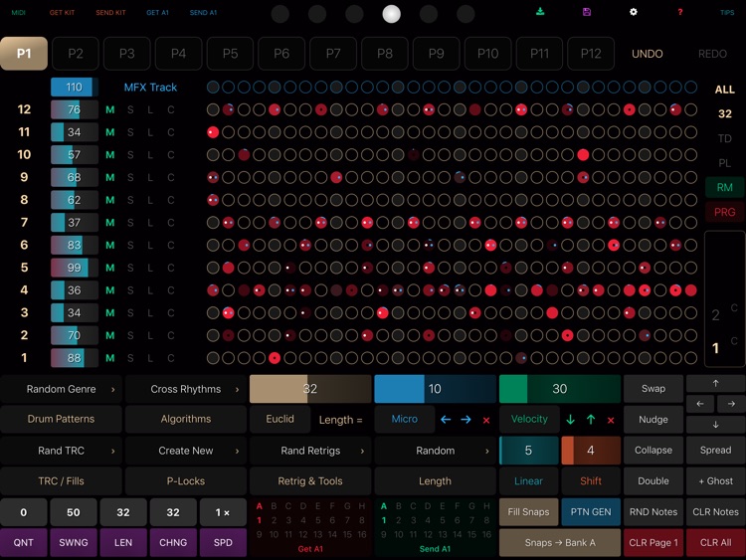The height and width of the screenshot is (560, 746).
Task: Click the purple save disk icon
Action: [587, 12]
